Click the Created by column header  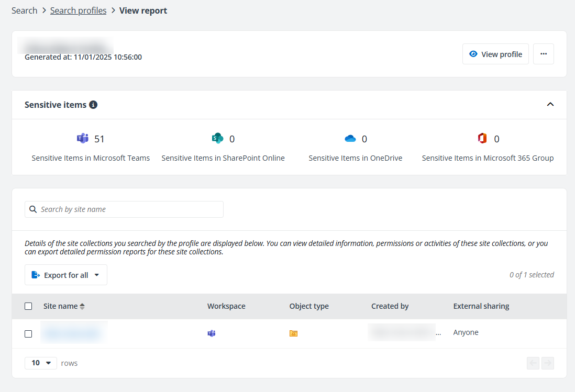[x=390, y=306]
